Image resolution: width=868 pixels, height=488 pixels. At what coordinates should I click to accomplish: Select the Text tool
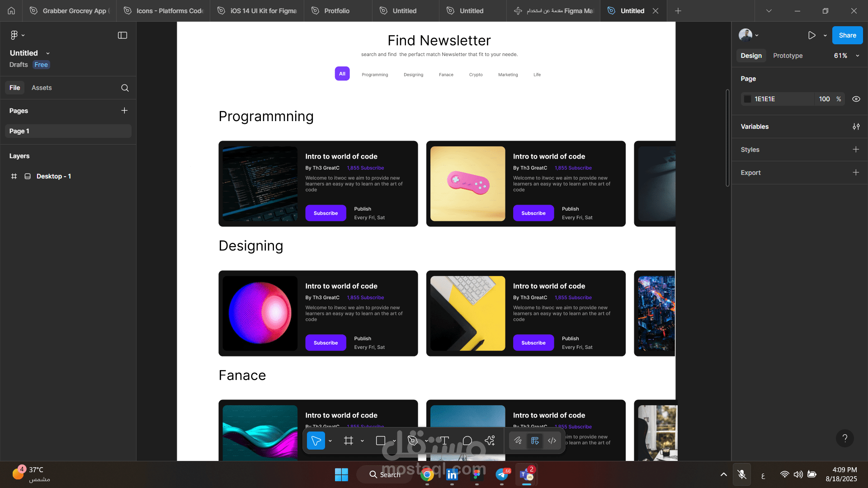(x=444, y=441)
